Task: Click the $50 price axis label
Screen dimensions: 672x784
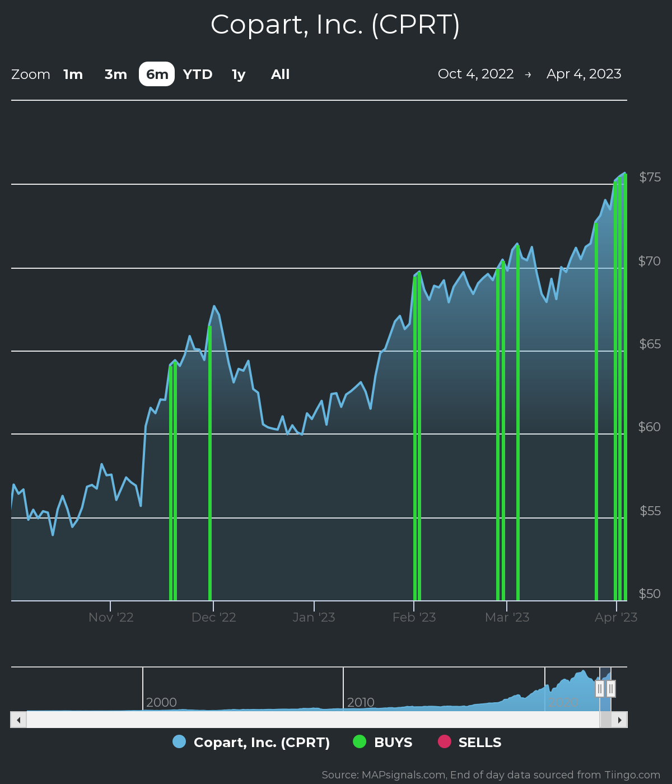Action: coord(650,594)
